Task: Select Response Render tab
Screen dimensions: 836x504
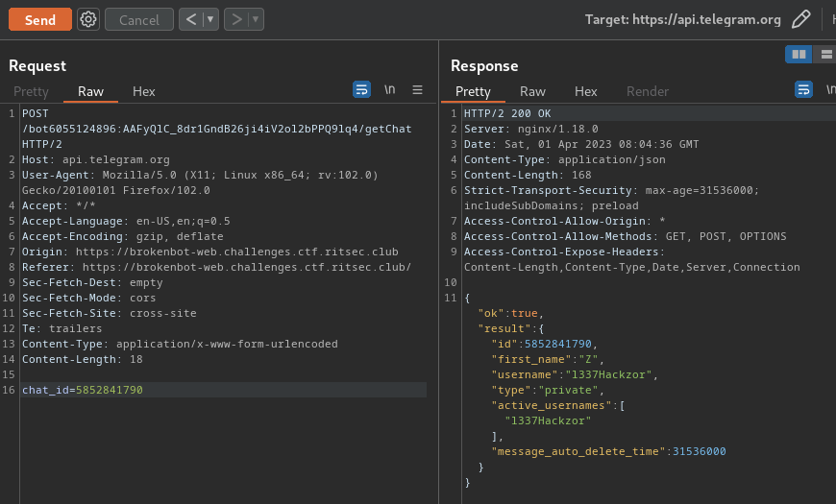Action: [x=648, y=91]
